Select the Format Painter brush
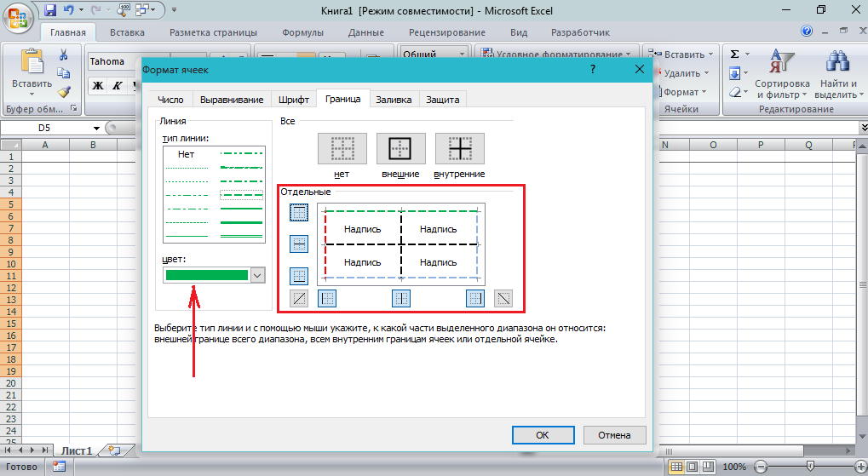The image size is (868, 476). click(64, 91)
